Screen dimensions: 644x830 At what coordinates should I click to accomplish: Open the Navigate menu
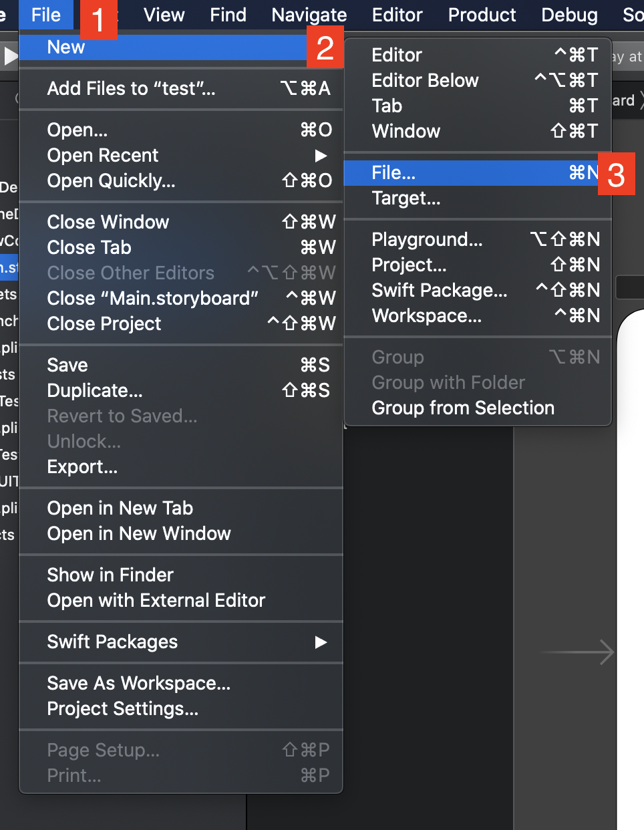click(309, 15)
